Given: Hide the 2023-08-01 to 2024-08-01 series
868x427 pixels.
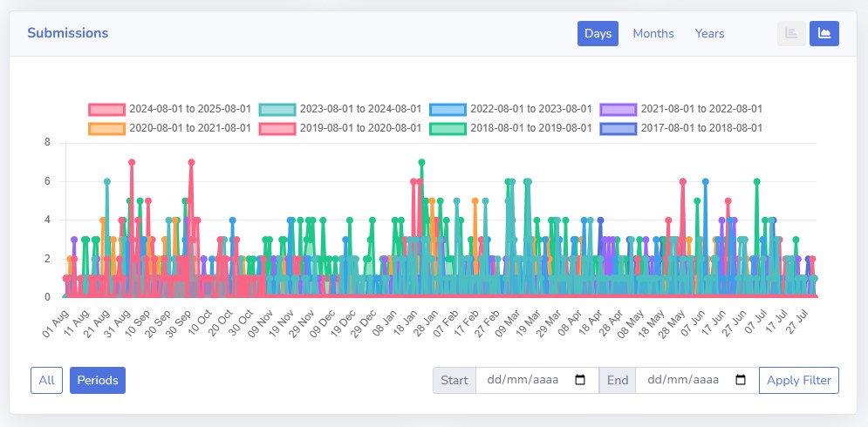Looking at the screenshot, I should (340, 109).
